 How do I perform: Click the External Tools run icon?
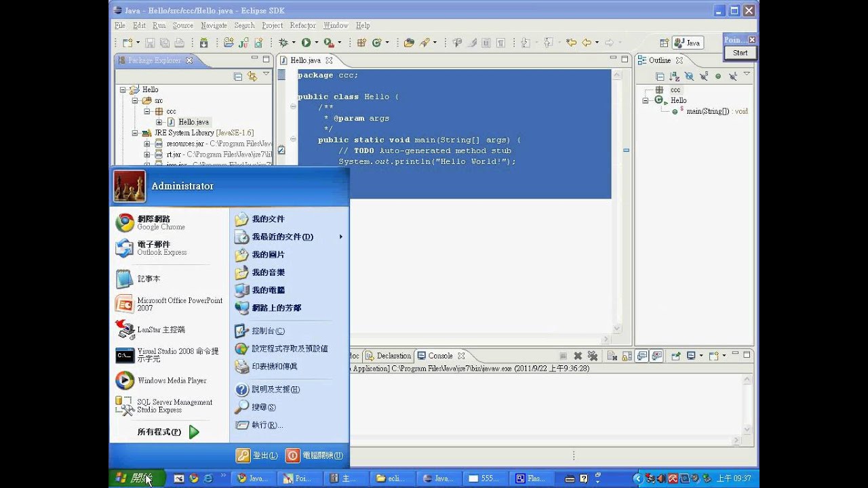point(328,43)
